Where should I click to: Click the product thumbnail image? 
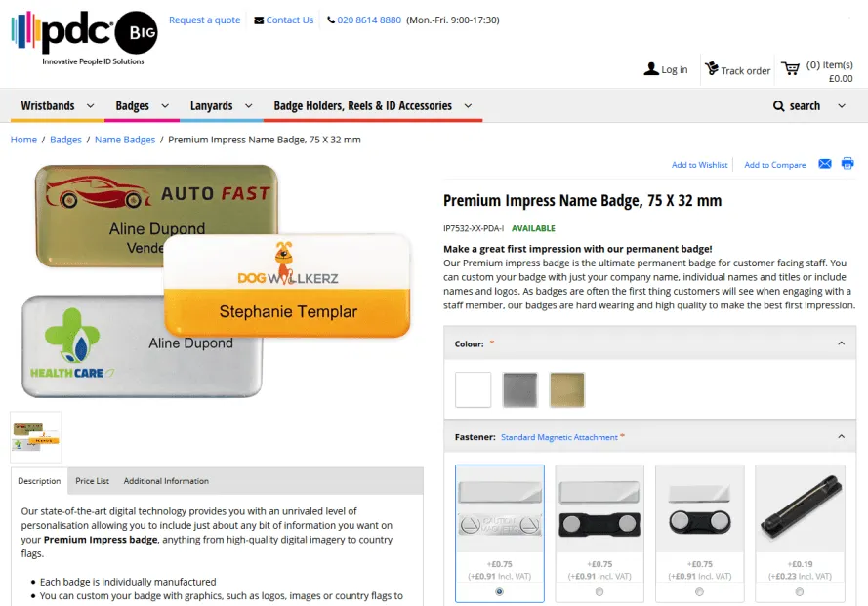(36, 436)
